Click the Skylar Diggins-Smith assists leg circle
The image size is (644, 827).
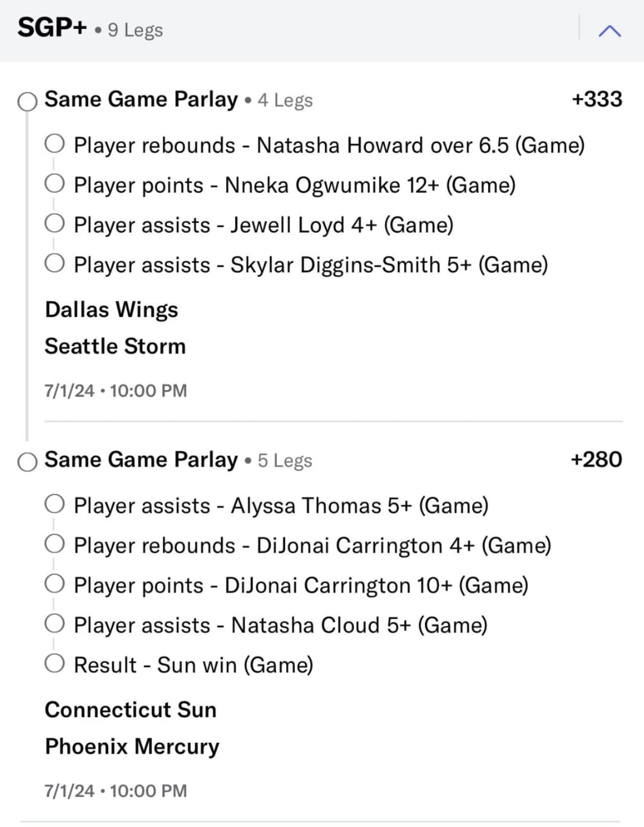(55, 263)
